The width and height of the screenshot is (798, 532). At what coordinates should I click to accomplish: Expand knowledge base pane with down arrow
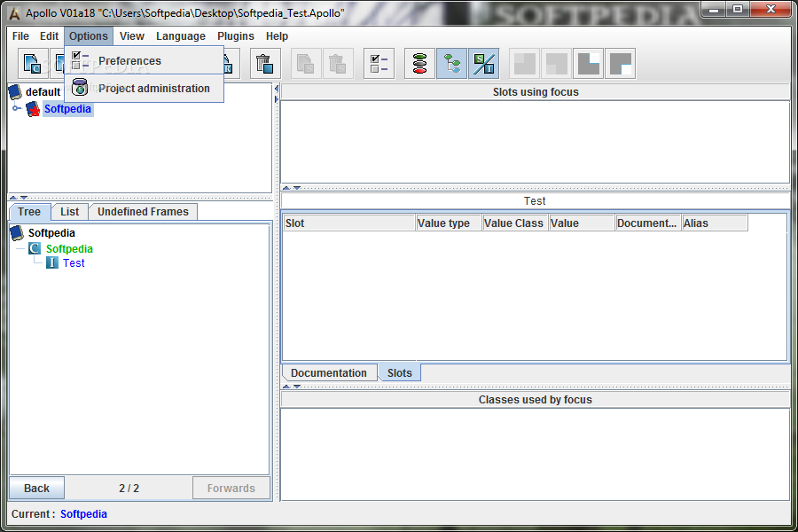point(24,198)
